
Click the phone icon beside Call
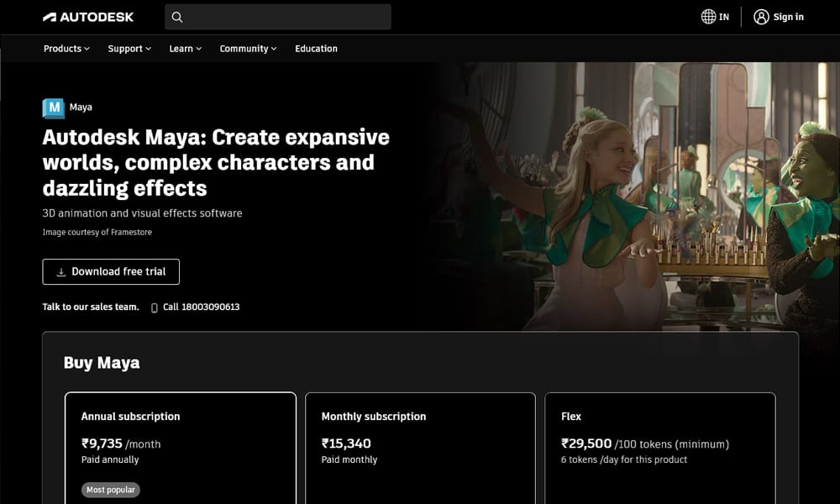(154, 307)
